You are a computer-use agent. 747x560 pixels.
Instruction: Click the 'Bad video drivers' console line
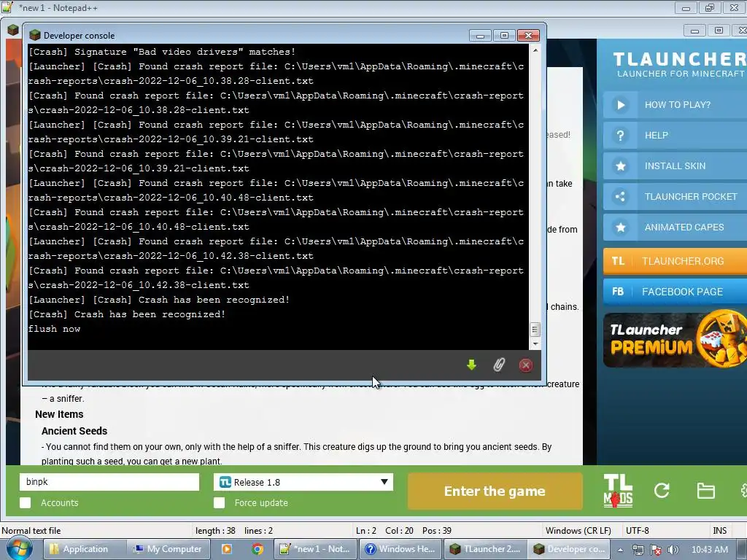(162, 52)
